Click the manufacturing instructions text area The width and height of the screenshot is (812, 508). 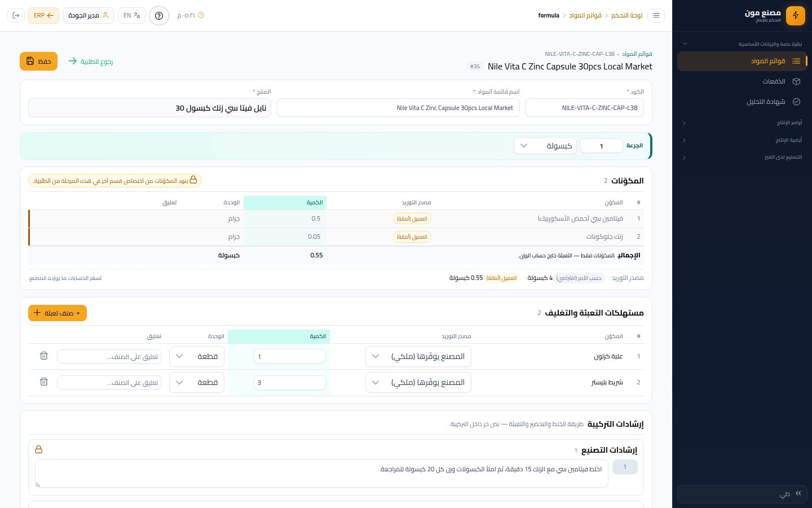(321, 473)
